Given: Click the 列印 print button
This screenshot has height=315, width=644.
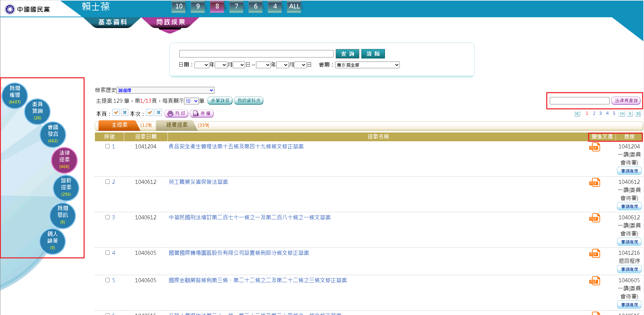Looking at the screenshot, I should tap(176, 114).
